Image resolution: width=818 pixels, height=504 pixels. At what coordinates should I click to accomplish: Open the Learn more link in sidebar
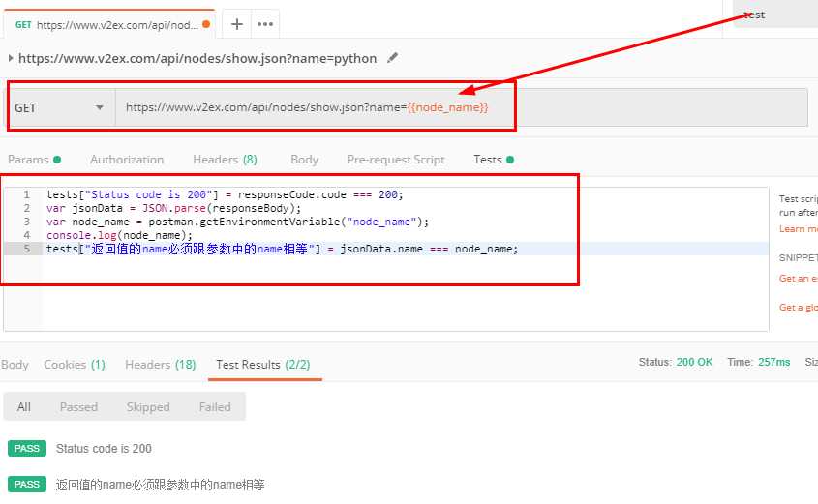(x=799, y=229)
